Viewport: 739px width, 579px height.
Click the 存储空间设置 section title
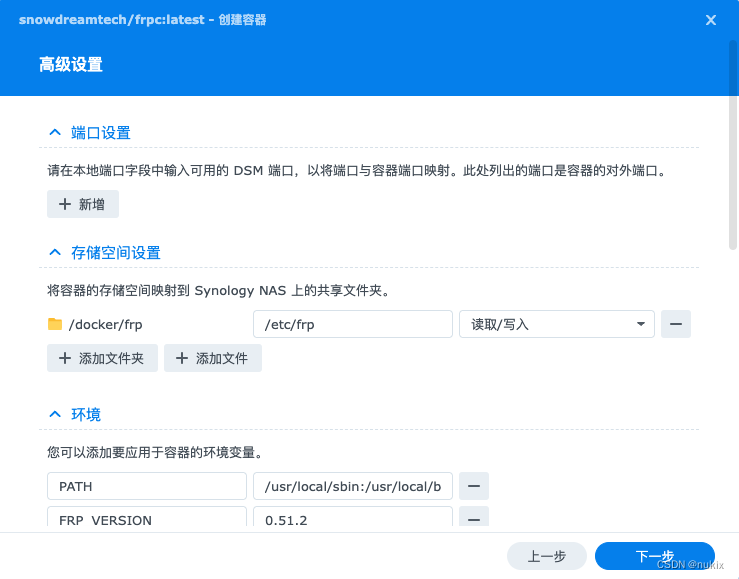(116, 253)
